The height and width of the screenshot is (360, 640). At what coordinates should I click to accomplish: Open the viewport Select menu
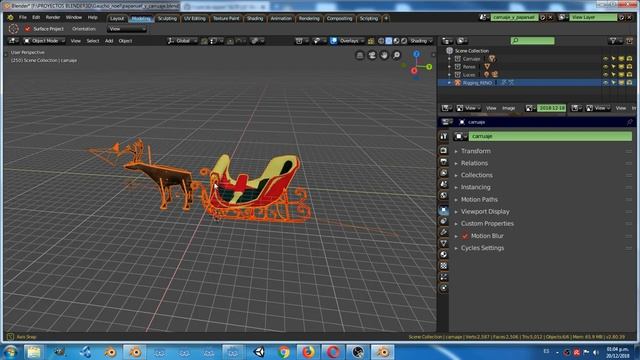[93, 41]
